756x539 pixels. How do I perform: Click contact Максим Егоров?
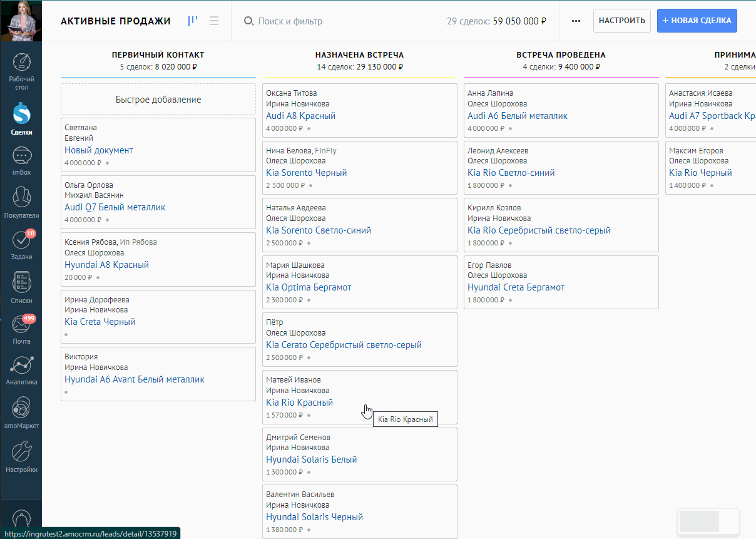coord(697,151)
